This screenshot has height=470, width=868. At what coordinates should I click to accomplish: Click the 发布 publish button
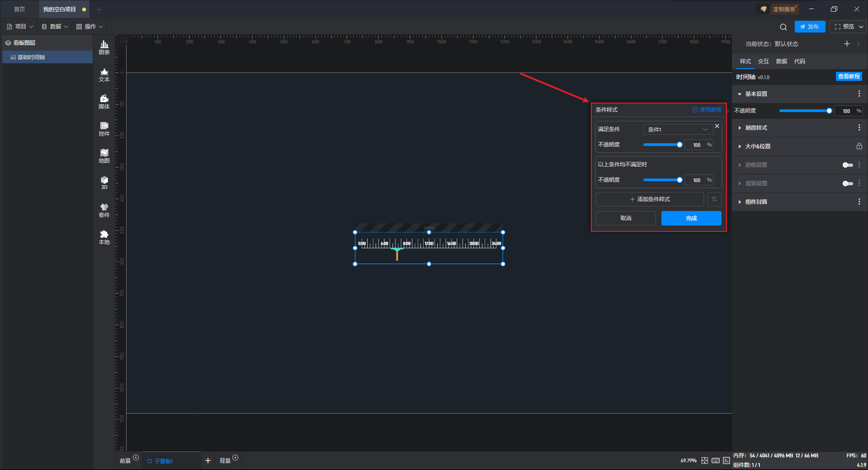[810, 27]
